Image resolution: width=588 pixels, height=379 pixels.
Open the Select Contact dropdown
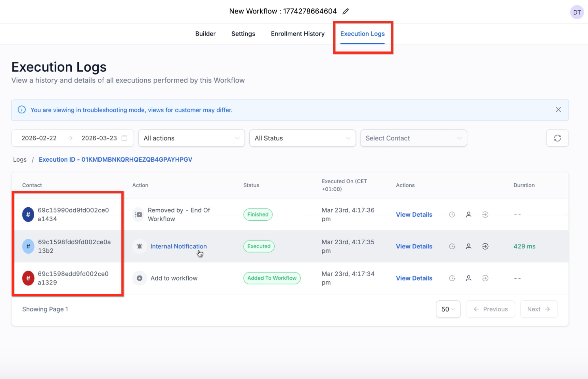(x=413, y=138)
